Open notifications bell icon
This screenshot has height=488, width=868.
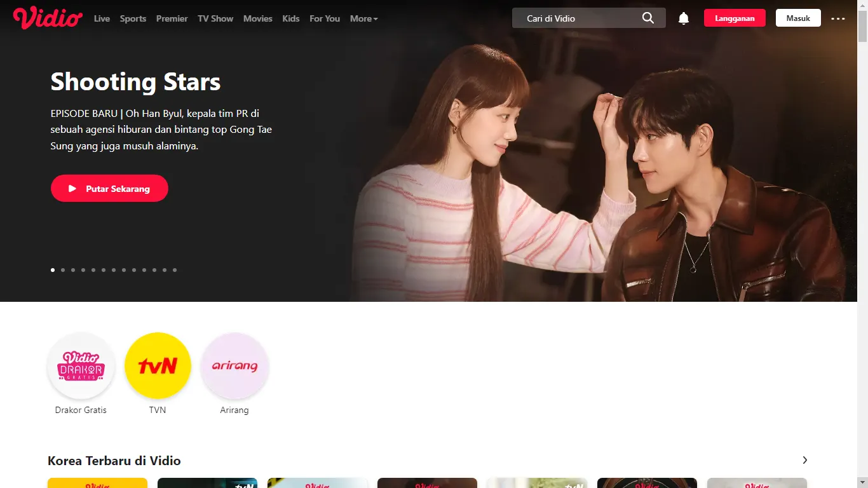tap(684, 18)
